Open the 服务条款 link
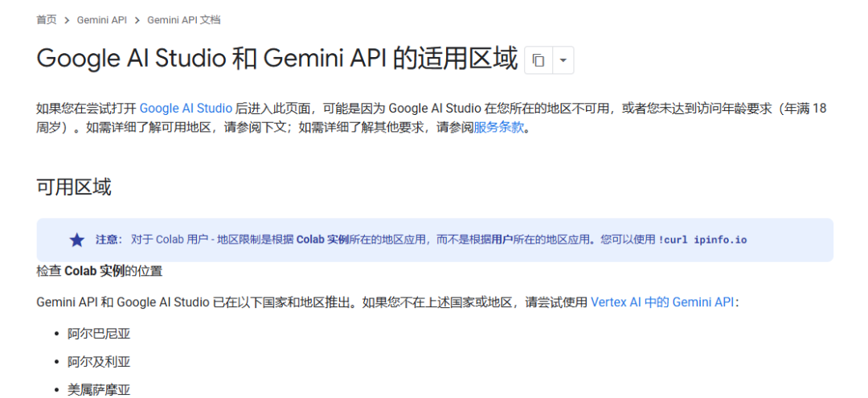868x398 pixels. click(x=499, y=127)
